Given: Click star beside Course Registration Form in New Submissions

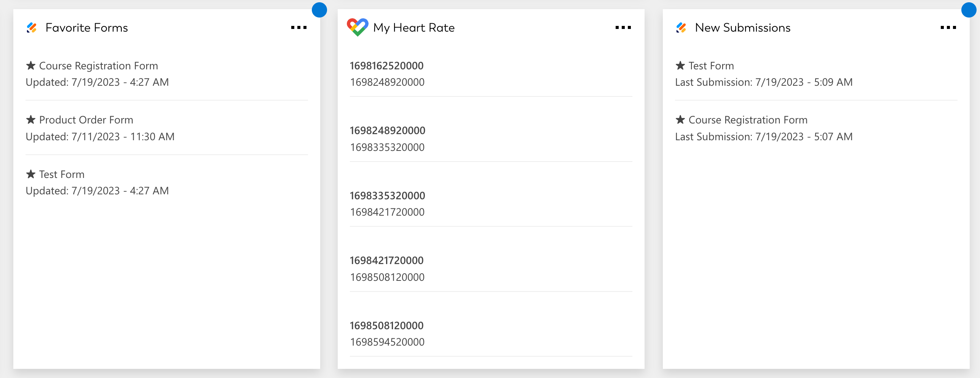Looking at the screenshot, I should [680, 120].
